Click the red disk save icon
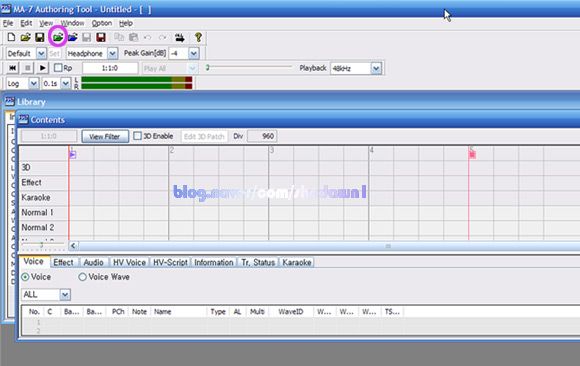Image resolution: width=580 pixels, height=366 pixels. pos(101,37)
